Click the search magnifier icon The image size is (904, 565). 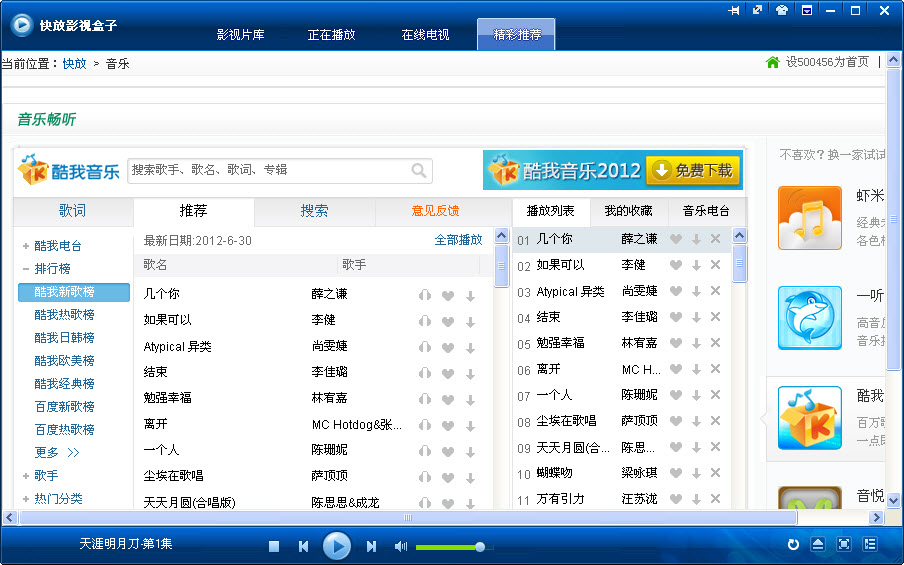420,170
